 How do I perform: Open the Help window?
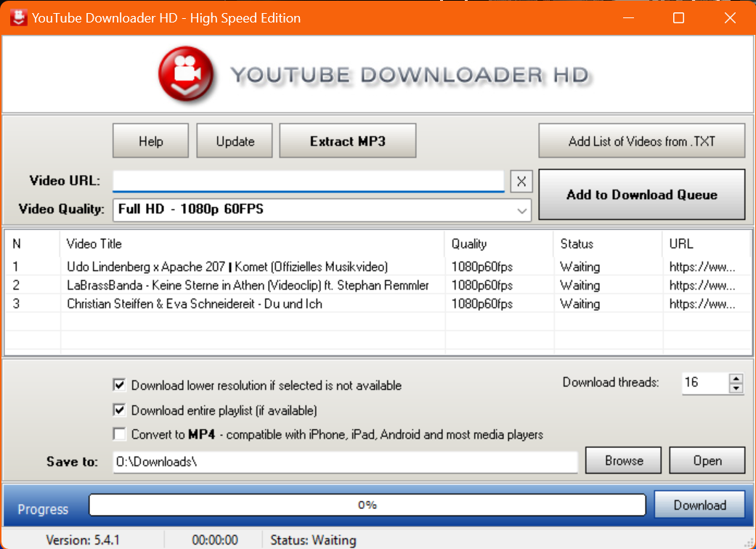click(150, 140)
